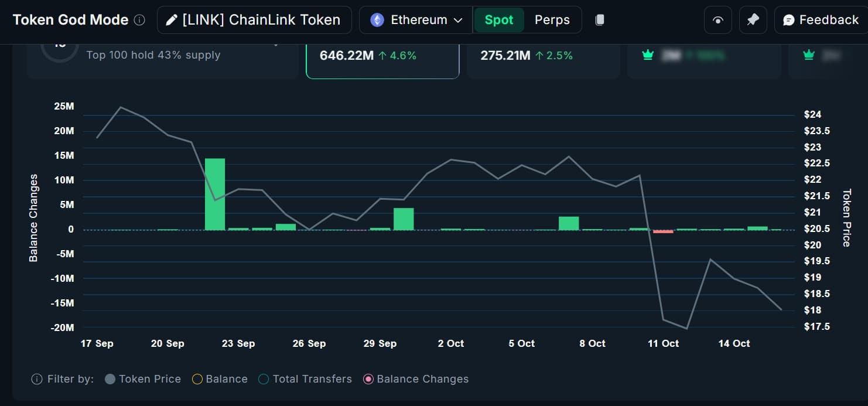The image size is (868, 406).
Task: Click the Feedback button
Action: click(x=821, y=19)
